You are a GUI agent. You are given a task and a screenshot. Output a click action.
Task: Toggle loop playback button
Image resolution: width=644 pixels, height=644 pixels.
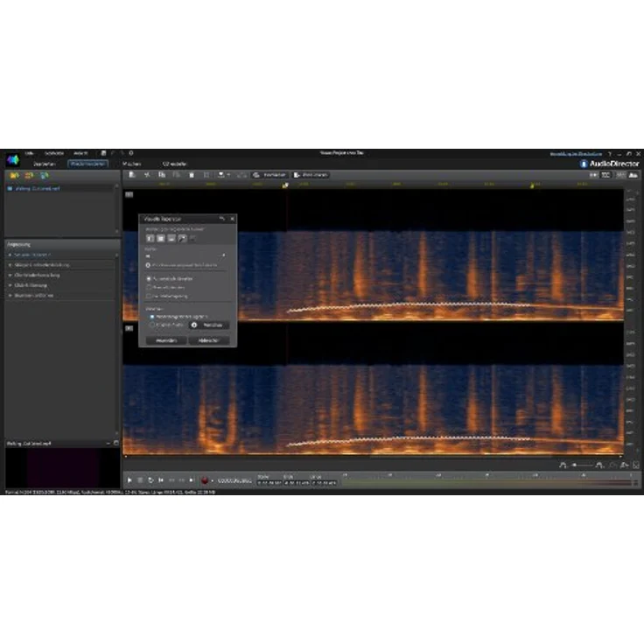click(x=150, y=480)
